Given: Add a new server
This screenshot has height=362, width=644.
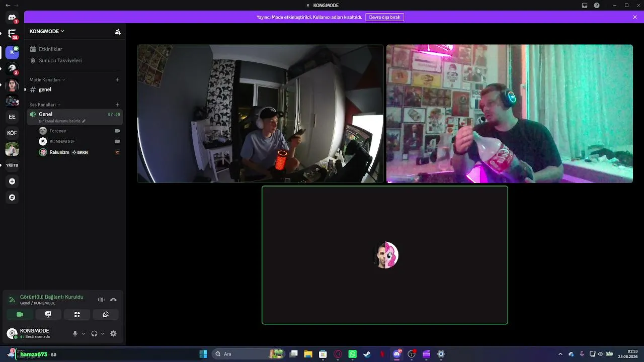Looking at the screenshot, I should [12, 182].
